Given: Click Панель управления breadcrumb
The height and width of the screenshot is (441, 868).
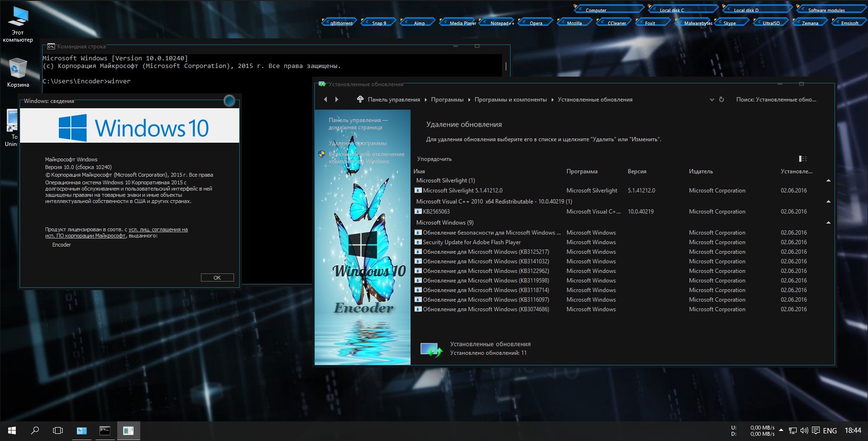Looking at the screenshot, I should pos(394,100).
